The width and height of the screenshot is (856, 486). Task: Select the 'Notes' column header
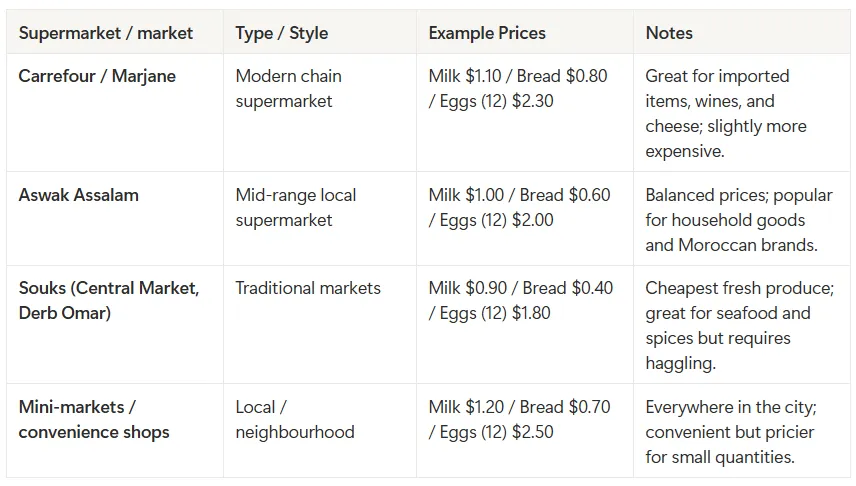(669, 33)
